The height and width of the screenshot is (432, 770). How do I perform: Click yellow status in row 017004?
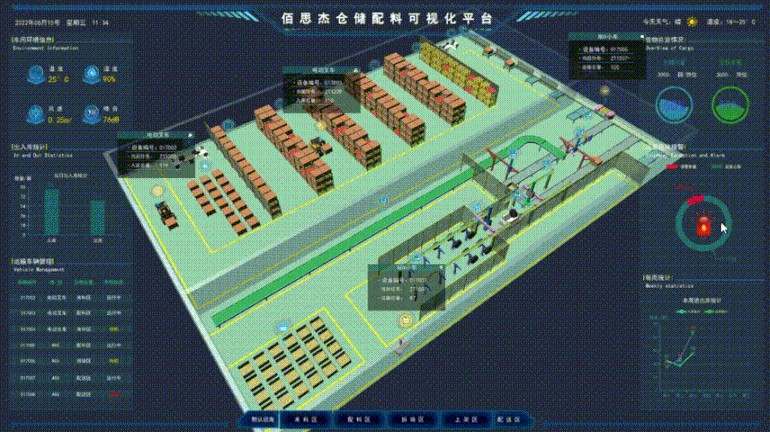114,329
